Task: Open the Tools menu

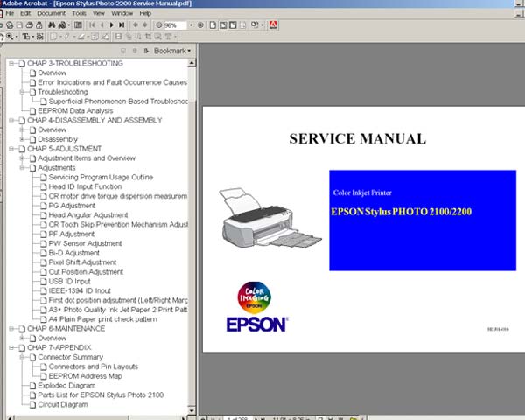Action: 79,13
